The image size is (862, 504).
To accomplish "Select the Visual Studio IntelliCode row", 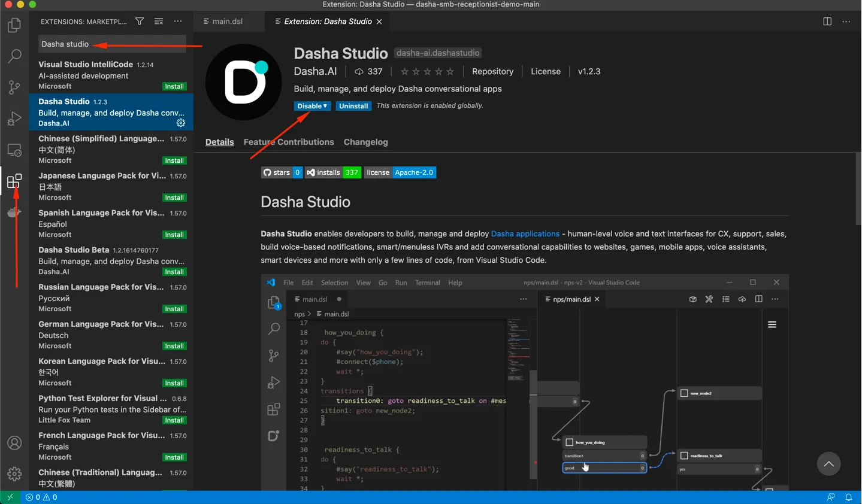I will pos(111,75).
